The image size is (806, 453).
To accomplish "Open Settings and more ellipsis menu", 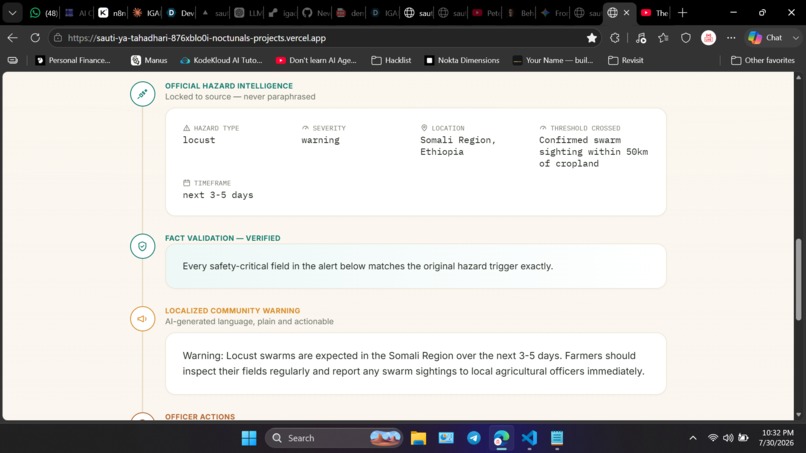I will click(x=731, y=38).
